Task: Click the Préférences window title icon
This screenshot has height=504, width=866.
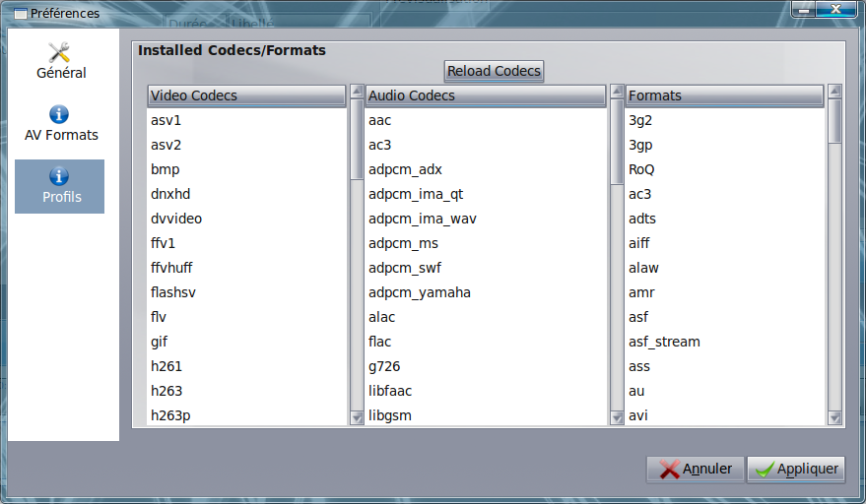Action: pyautogui.click(x=20, y=13)
